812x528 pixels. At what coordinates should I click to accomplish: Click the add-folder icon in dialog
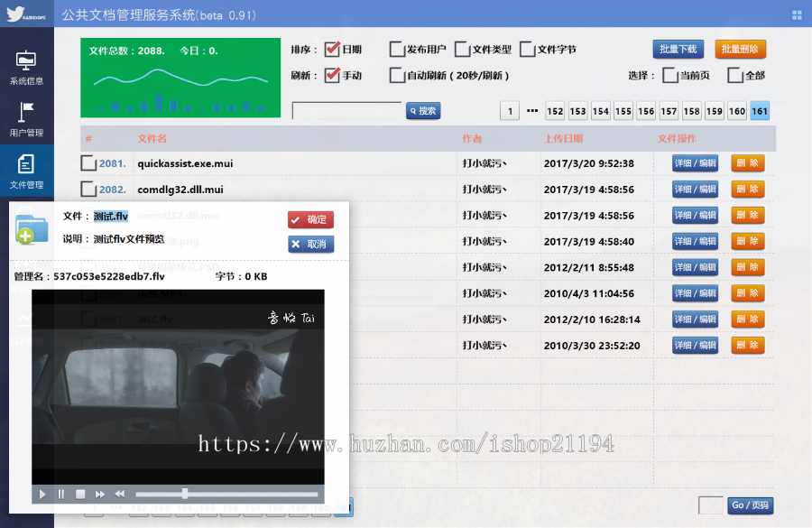31,228
